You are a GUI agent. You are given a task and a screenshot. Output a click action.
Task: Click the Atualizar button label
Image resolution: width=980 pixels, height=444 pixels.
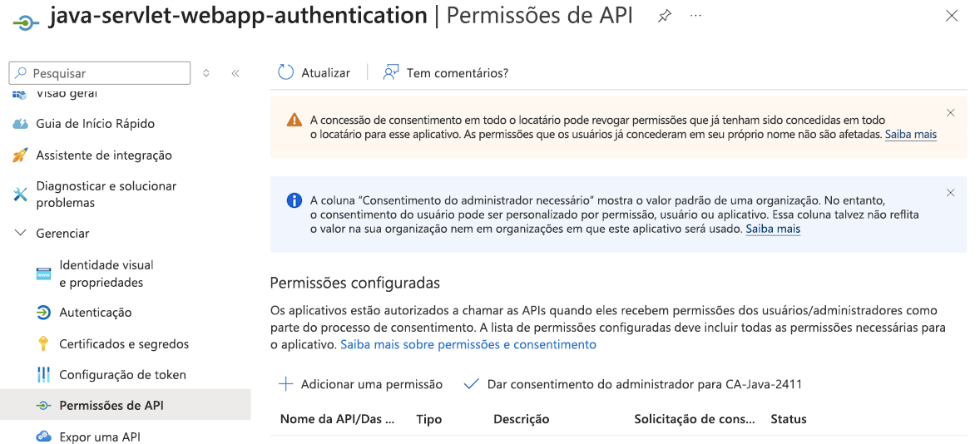(x=325, y=73)
